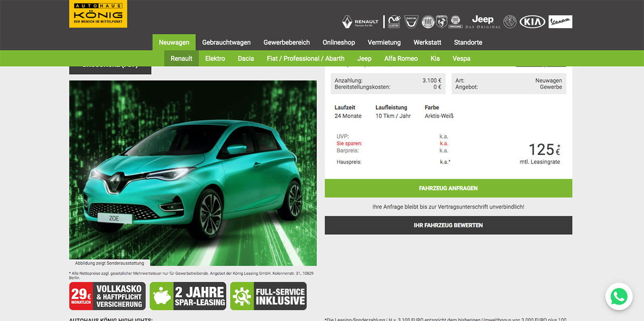Open the Gewerbebereich menu
Screen dimensions: 644x321
pos(287,42)
